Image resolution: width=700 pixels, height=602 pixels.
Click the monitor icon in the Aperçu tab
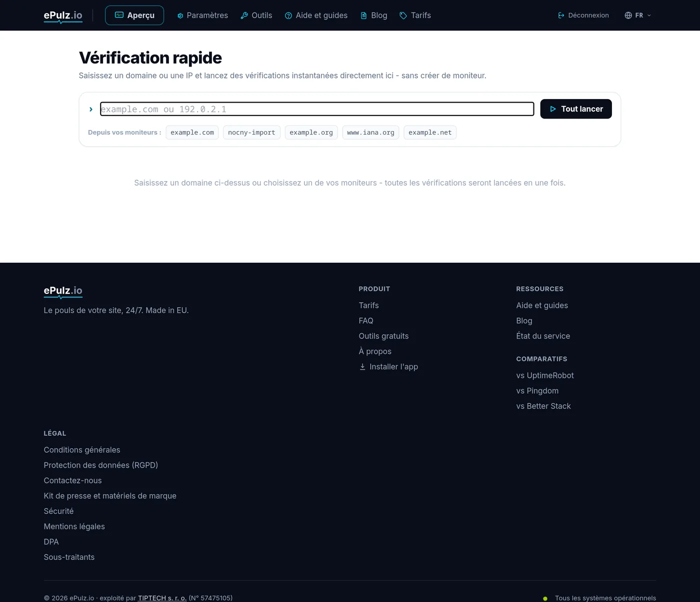click(119, 15)
